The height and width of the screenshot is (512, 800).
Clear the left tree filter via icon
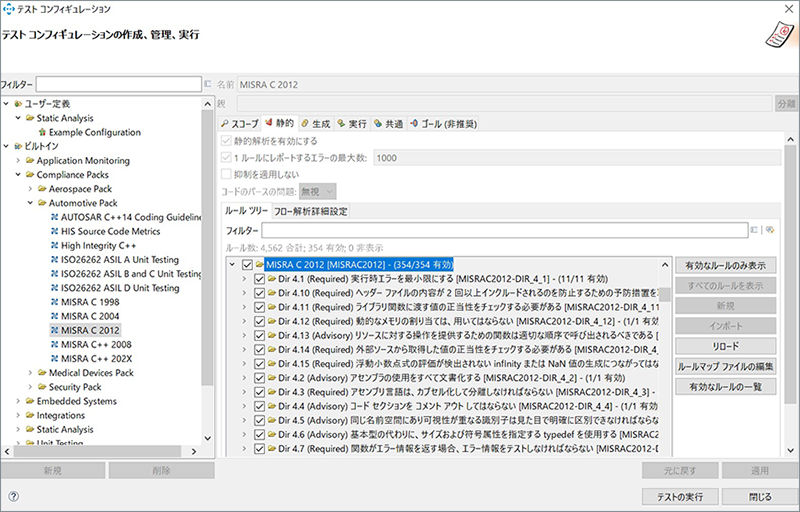point(208,84)
